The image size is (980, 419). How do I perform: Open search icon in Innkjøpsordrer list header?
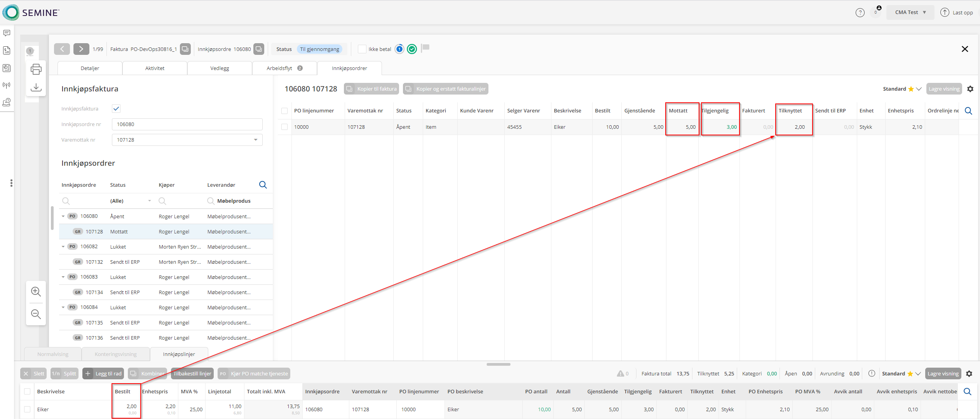pos(263,185)
